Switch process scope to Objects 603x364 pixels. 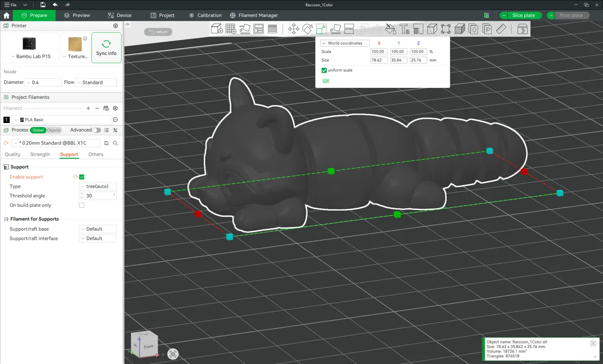(54, 130)
